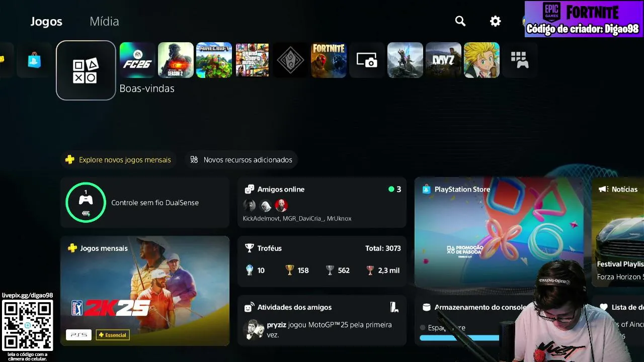Click the console icon in Atividades dos amigos

(x=394, y=307)
